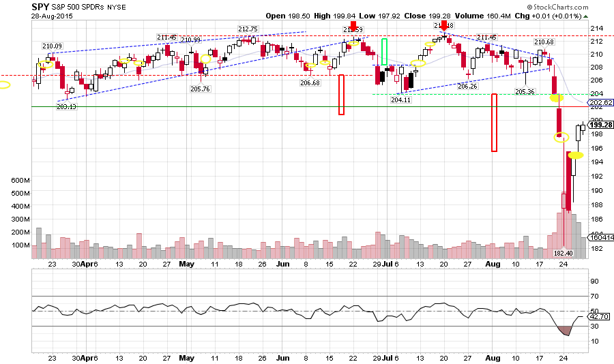Screen dimensions: 614x364
Task: Click the 199.28 last price tag on axis
Action: [600, 125]
